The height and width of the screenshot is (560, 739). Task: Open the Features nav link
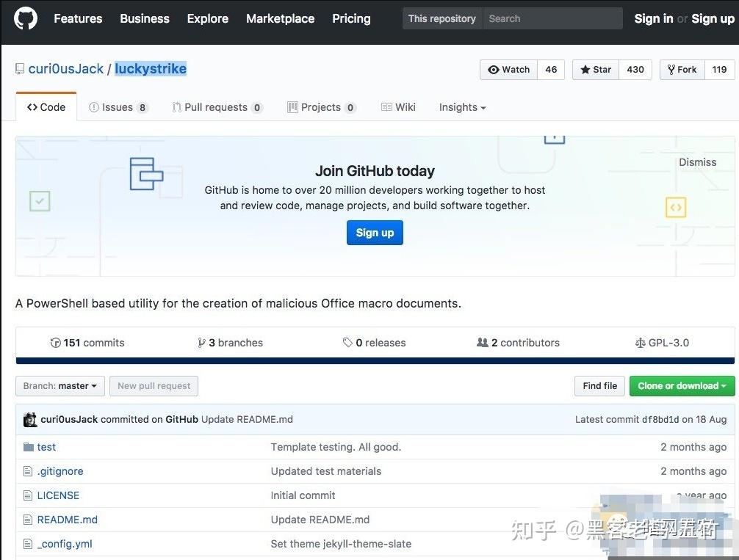point(78,19)
